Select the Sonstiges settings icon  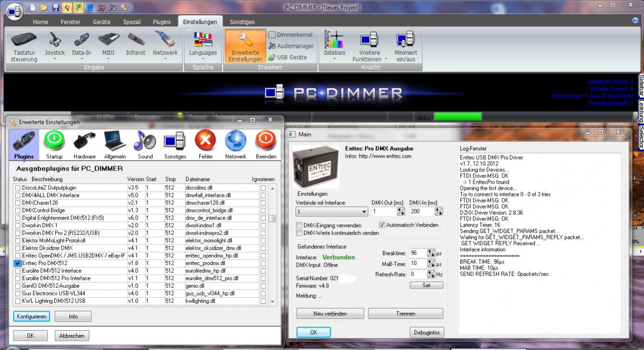tap(175, 145)
